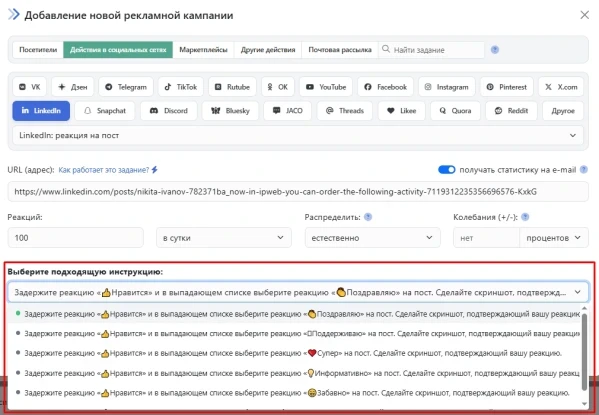Click help icon next to search field
Screen dimensions: 599x415
(x=495, y=50)
